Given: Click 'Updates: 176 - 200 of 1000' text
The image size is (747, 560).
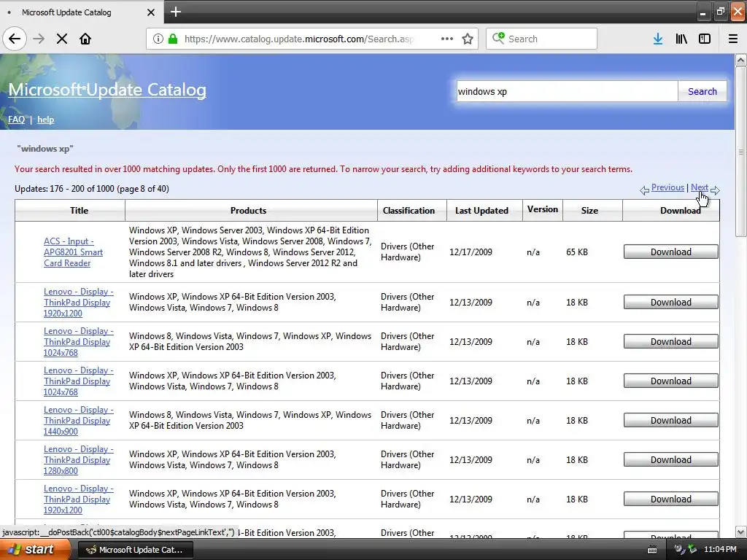Looking at the screenshot, I should pos(65,189).
